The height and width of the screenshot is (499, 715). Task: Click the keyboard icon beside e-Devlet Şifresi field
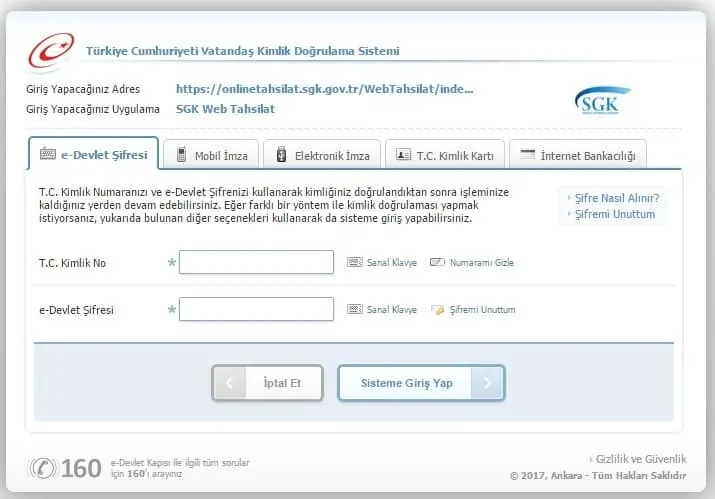[354, 310]
